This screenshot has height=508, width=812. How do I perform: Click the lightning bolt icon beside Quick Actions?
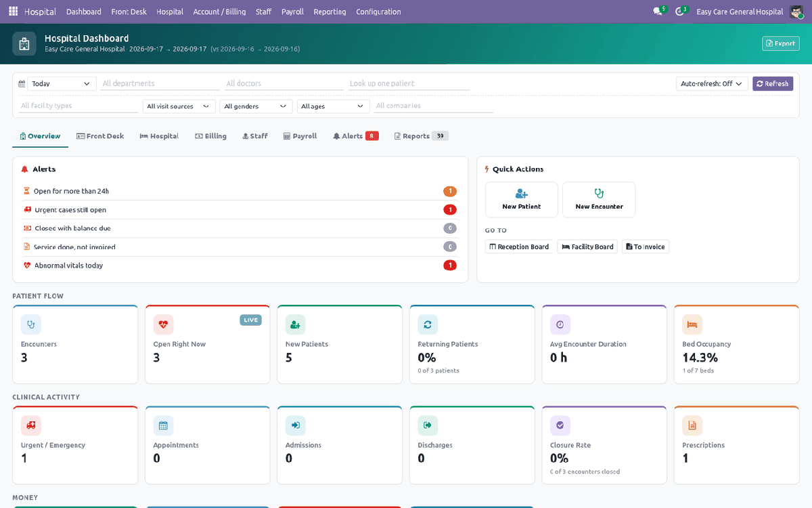point(488,169)
